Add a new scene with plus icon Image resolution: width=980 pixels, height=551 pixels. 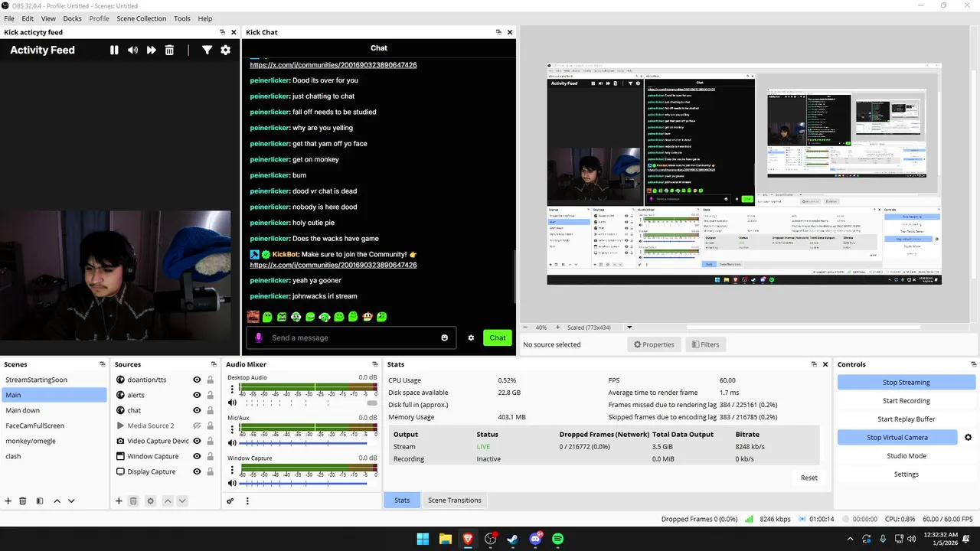click(x=8, y=501)
